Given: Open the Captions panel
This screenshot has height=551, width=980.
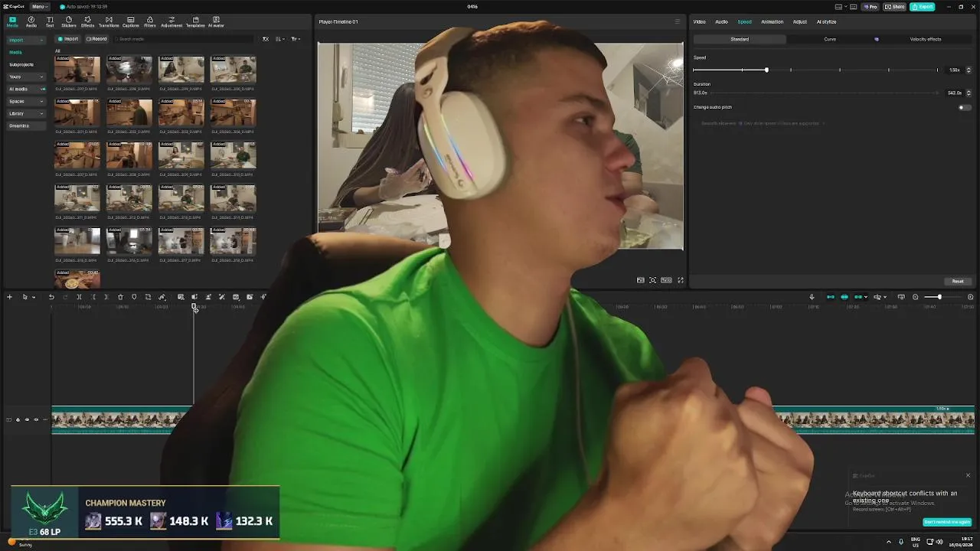Looking at the screenshot, I should tap(131, 21).
